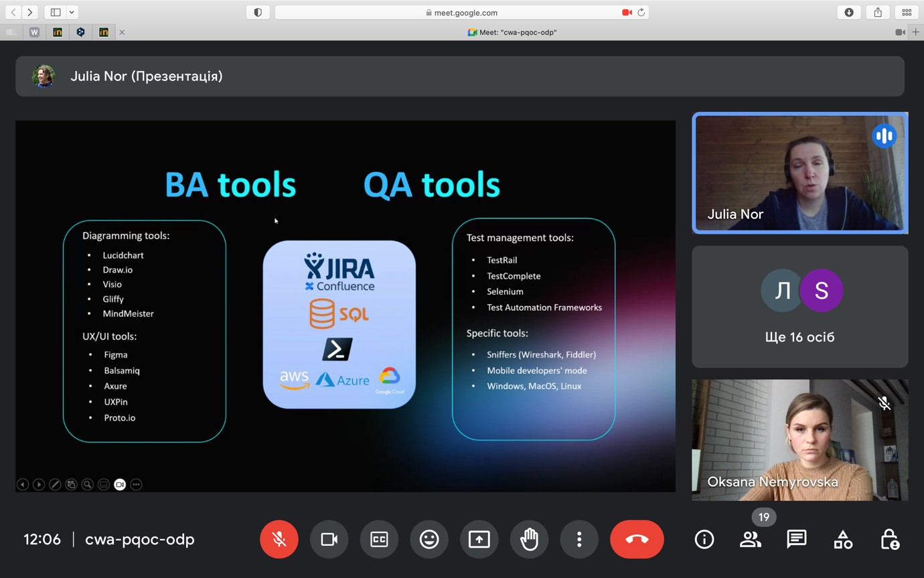Expand the sidebar dropdown chevron
924x578 pixels.
[x=72, y=12]
